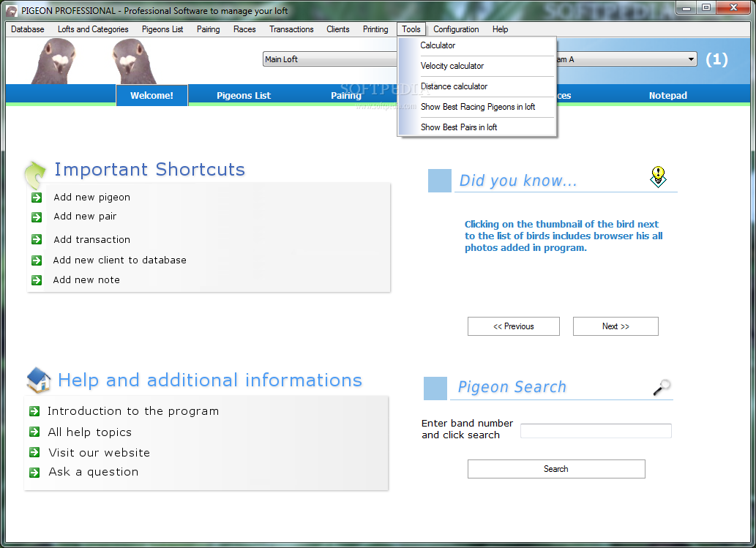Viewport: 756px width, 548px height.
Task: Open Introduction to the program link
Action: (x=133, y=411)
